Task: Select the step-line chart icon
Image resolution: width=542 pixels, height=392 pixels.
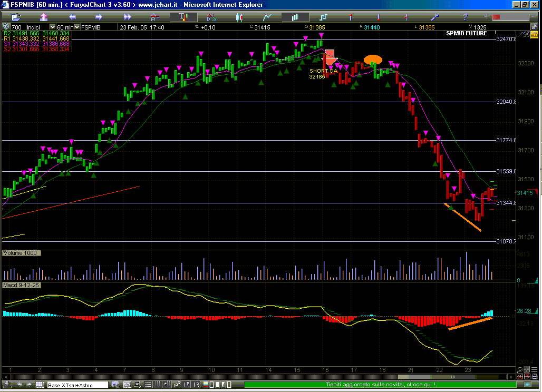Action: (x=324, y=17)
